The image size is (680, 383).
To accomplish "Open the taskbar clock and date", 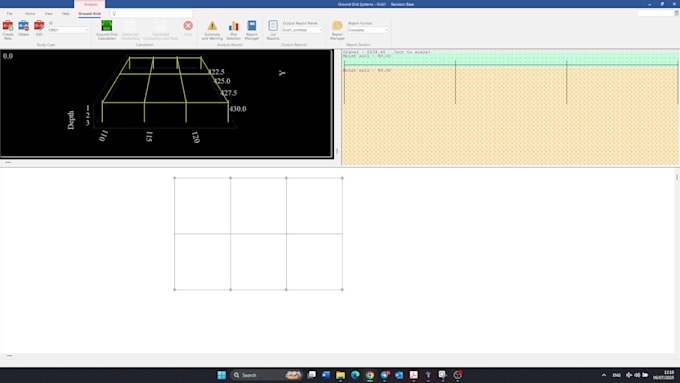I will point(664,375).
